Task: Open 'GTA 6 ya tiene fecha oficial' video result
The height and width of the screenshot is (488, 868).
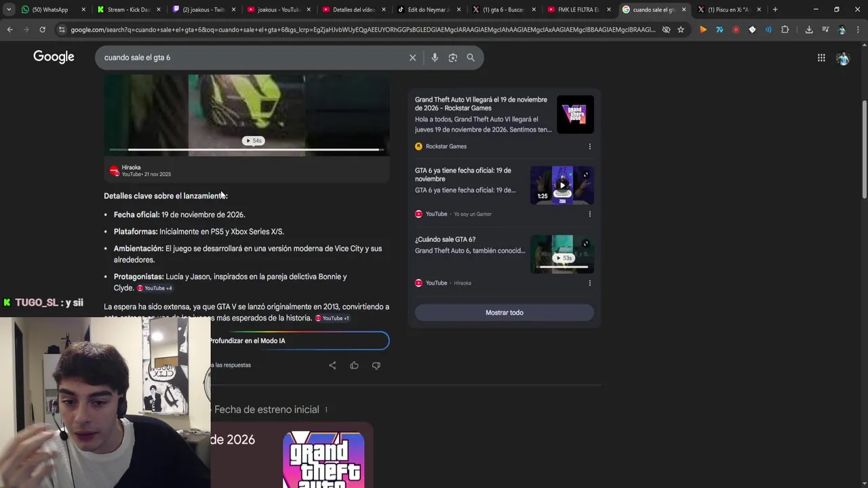Action: [463, 174]
